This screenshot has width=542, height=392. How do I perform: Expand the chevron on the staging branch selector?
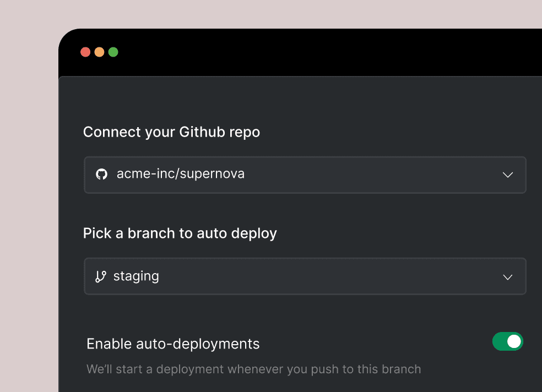click(x=507, y=277)
